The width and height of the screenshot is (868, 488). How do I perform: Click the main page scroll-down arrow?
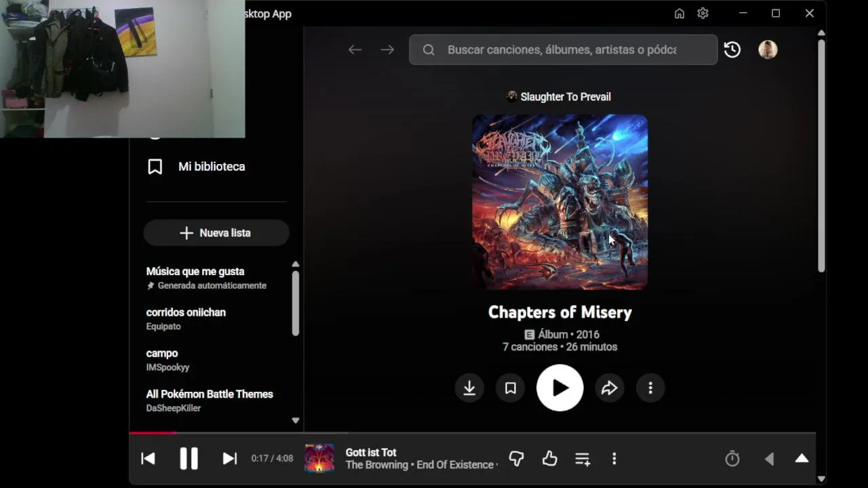[821, 479]
